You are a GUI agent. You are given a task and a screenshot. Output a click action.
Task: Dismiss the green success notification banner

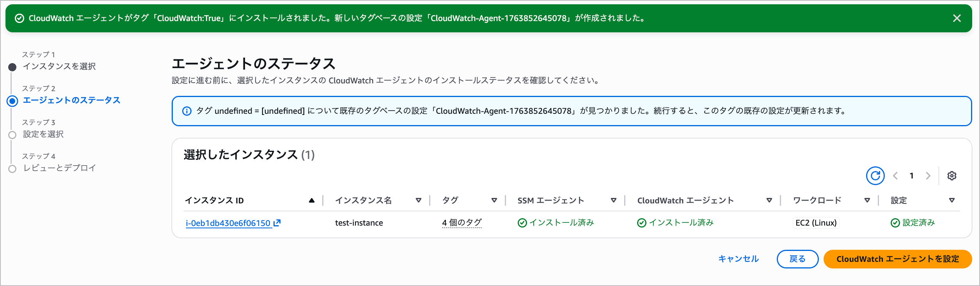[957, 18]
